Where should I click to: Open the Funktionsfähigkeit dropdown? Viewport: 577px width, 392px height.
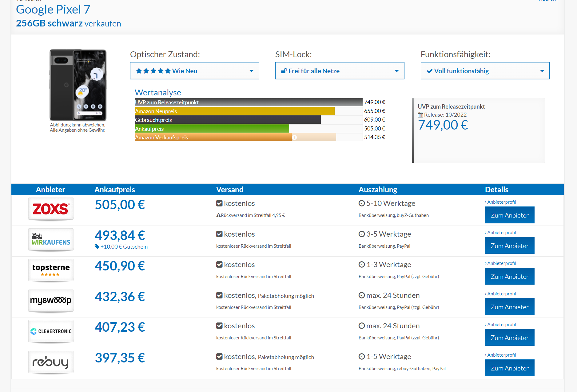485,71
